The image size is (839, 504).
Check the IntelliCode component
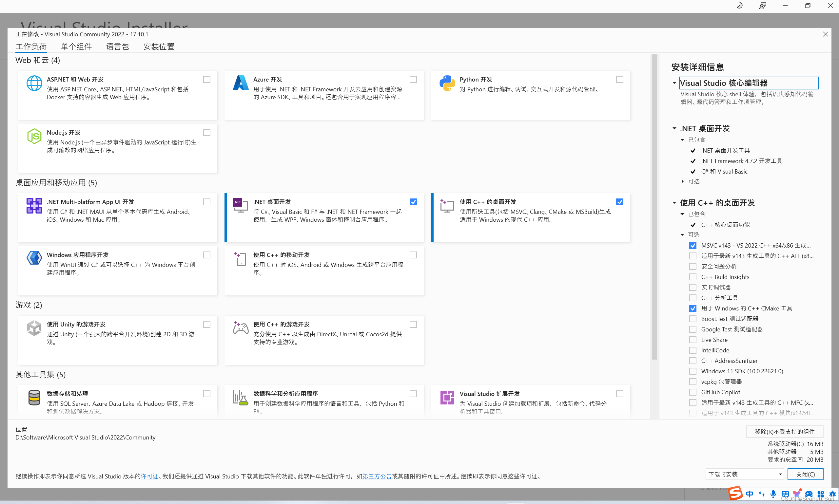point(693,350)
